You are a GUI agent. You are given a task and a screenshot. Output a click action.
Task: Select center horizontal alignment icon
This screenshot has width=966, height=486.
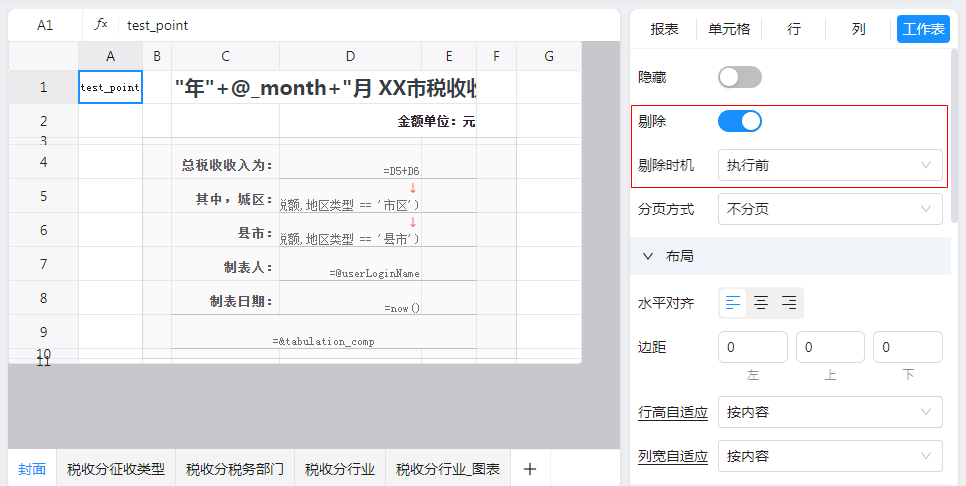pos(761,303)
